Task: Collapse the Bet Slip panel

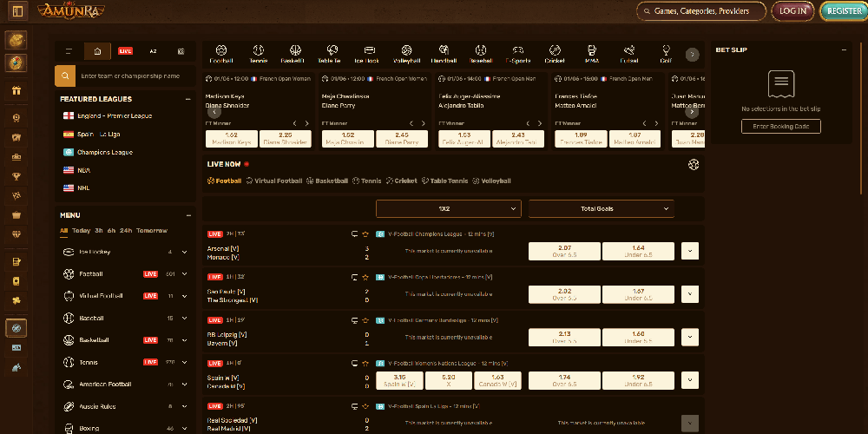Action: pyautogui.click(x=844, y=49)
